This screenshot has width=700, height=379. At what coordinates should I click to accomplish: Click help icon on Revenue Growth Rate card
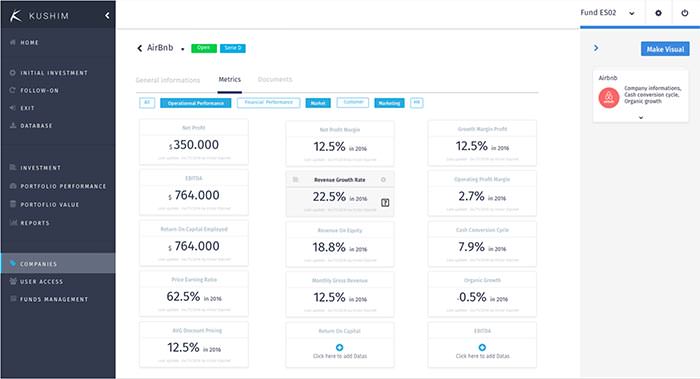point(385,203)
